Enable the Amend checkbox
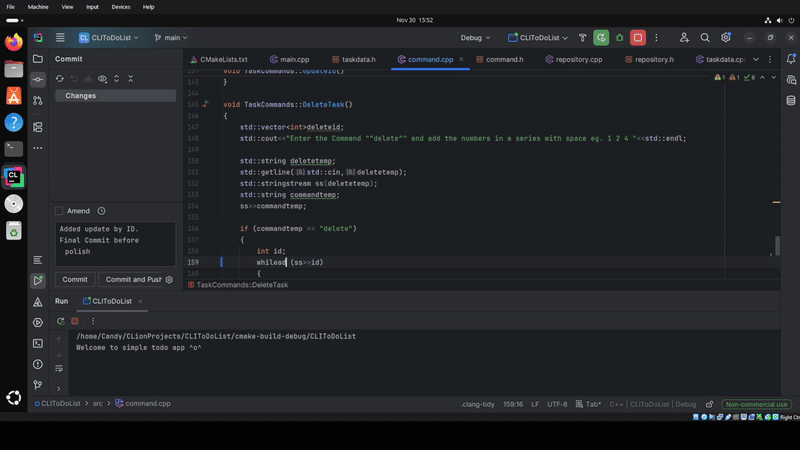800x450 pixels. [59, 211]
